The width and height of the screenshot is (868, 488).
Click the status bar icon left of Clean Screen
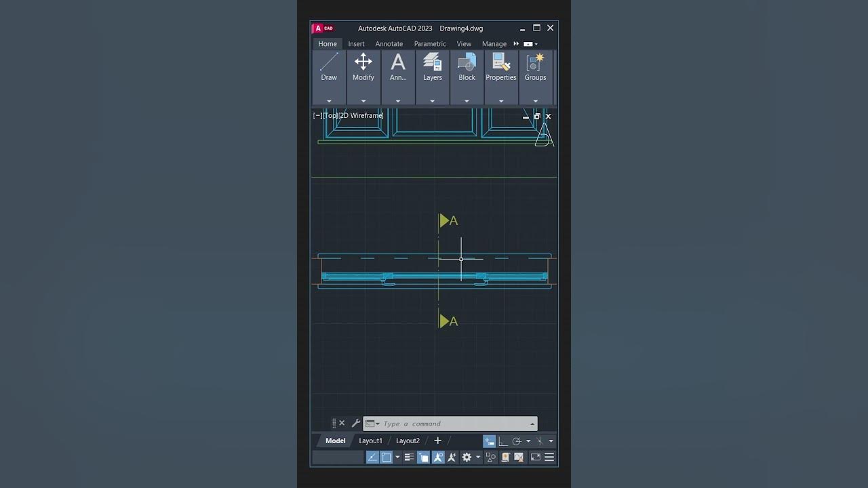(519, 457)
